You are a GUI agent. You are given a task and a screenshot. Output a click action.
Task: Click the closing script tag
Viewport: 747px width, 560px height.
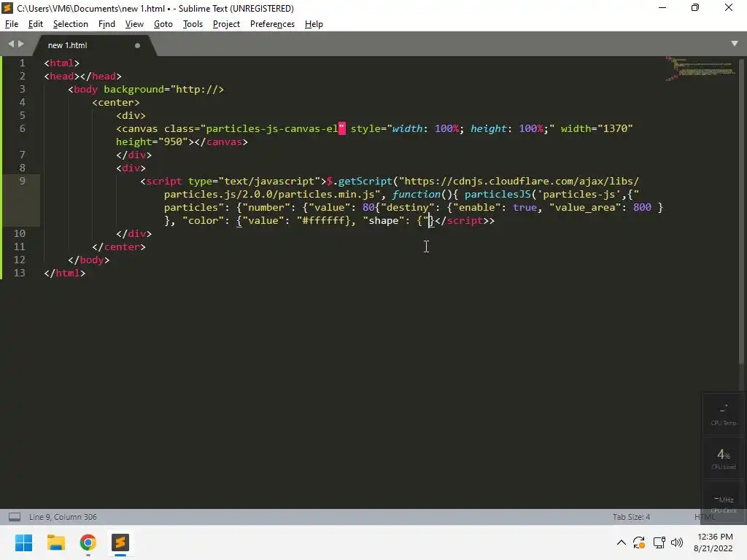[x=462, y=220]
